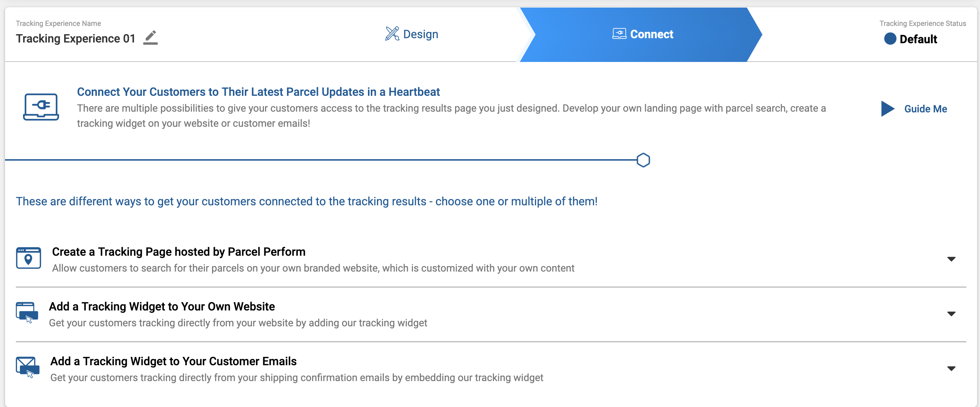Expand the customer emails widget section
This screenshot has height=407, width=980.
click(x=951, y=368)
